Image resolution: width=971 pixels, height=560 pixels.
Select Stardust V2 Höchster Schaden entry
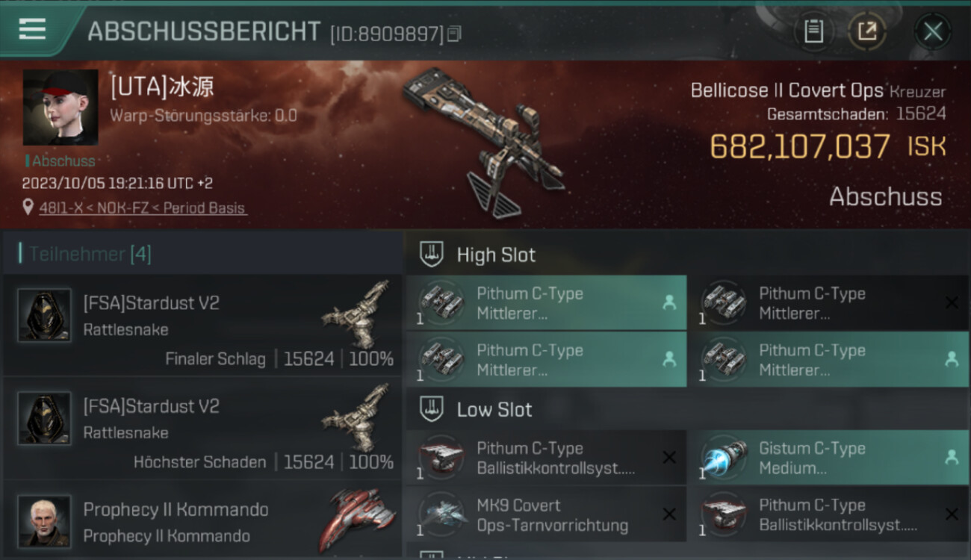pos(202,428)
